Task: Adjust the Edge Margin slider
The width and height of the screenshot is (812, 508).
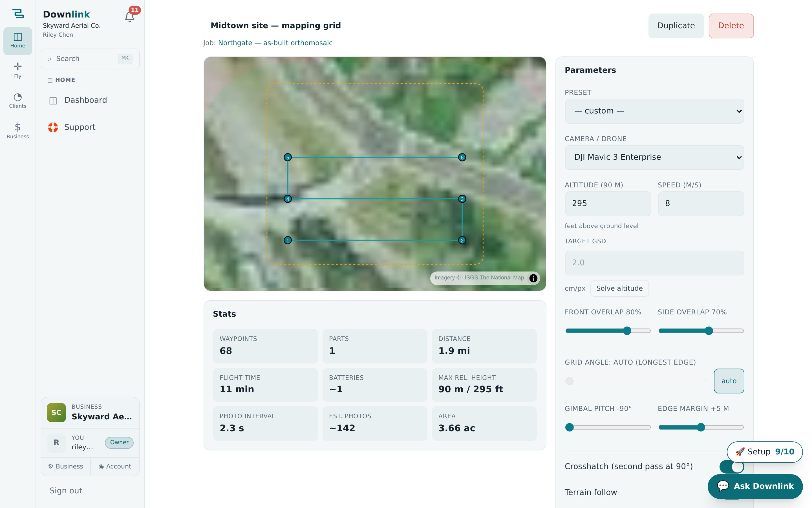Action: point(701,427)
